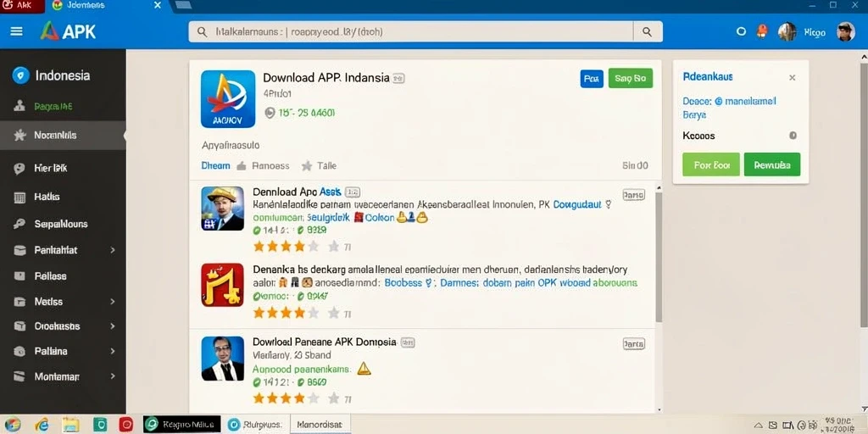Expand the Paltina sidebar chevron
The height and width of the screenshot is (434, 868).
coord(113,351)
